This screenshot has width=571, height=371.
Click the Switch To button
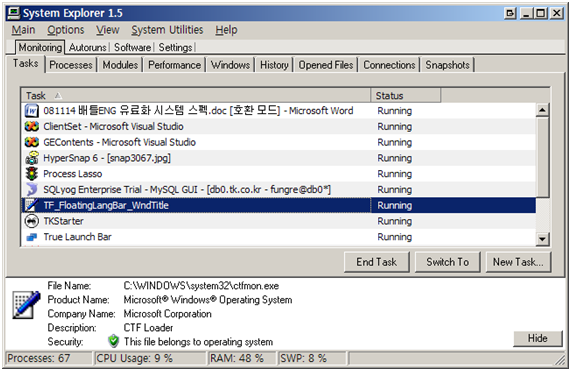[x=448, y=262]
